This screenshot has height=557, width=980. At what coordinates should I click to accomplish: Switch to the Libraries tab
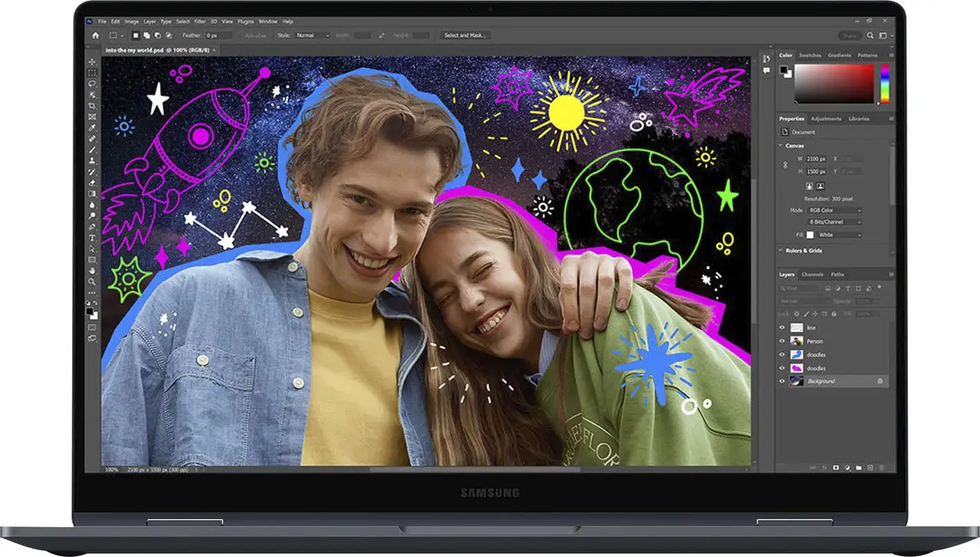click(859, 118)
